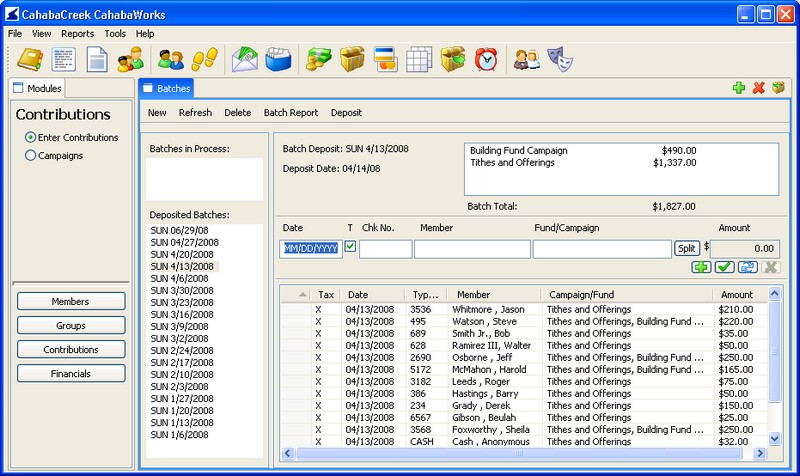Click the footprints toolbar icon

[204, 58]
